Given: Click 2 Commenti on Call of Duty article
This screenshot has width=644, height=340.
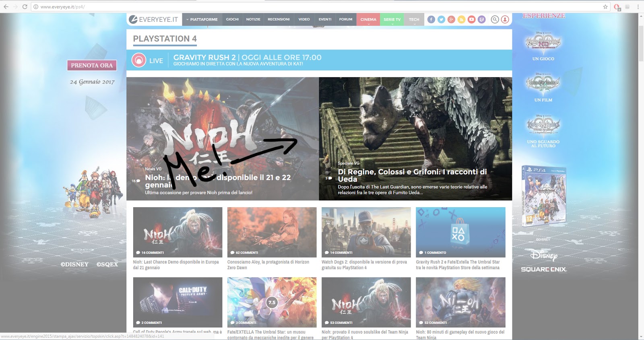Looking at the screenshot, I should tap(149, 323).
